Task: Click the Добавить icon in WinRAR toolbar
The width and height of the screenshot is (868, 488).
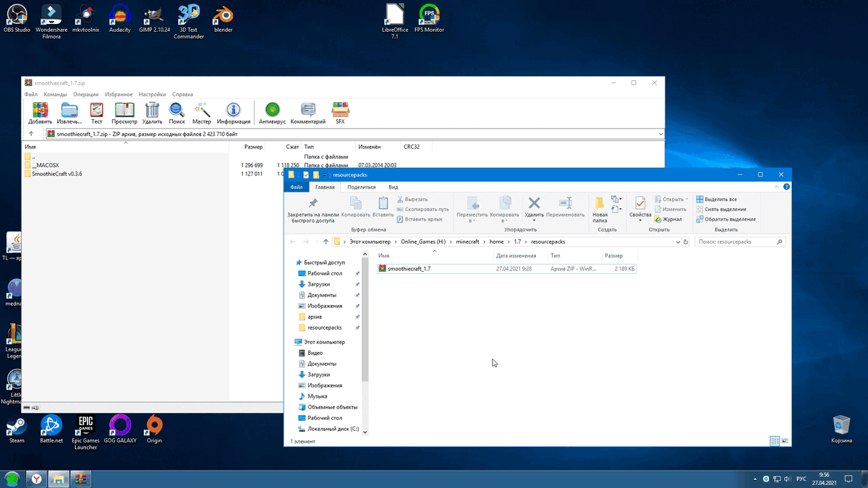Action: (40, 113)
